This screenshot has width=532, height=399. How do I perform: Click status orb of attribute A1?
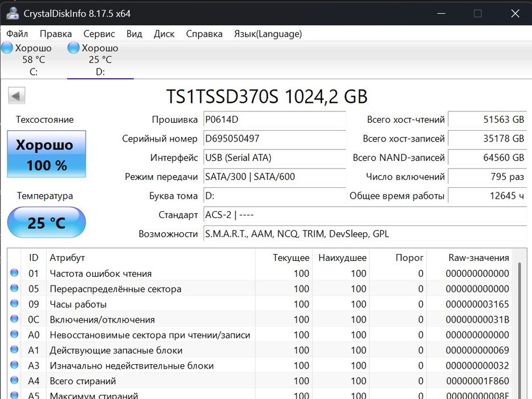pos(14,349)
